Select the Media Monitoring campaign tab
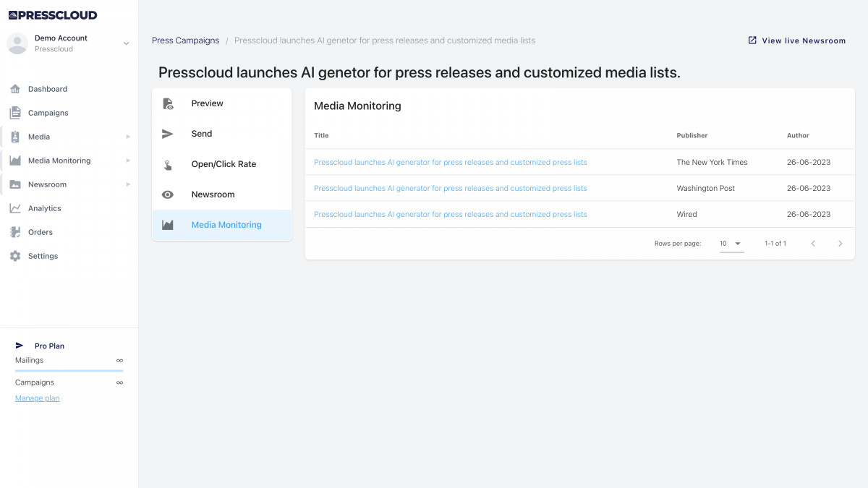The height and width of the screenshot is (488, 868). pyautogui.click(x=226, y=225)
